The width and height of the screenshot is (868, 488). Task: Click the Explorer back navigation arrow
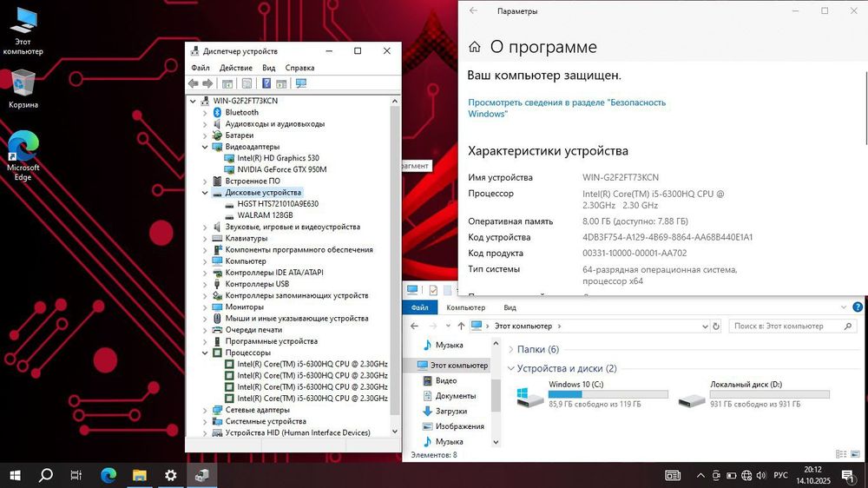[414, 326]
